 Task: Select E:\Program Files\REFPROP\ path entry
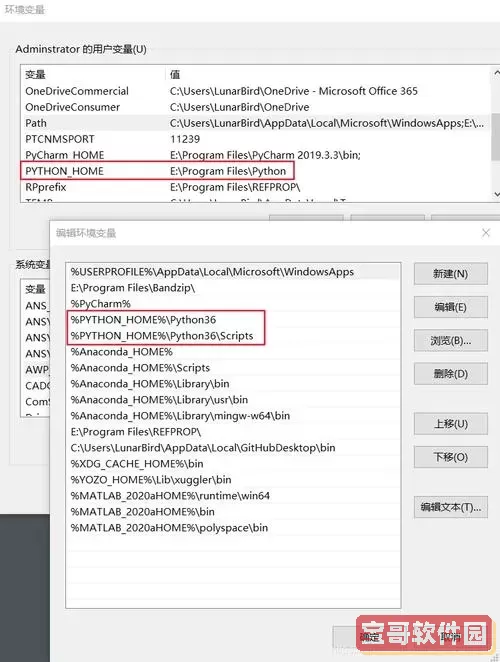(233, 432)
